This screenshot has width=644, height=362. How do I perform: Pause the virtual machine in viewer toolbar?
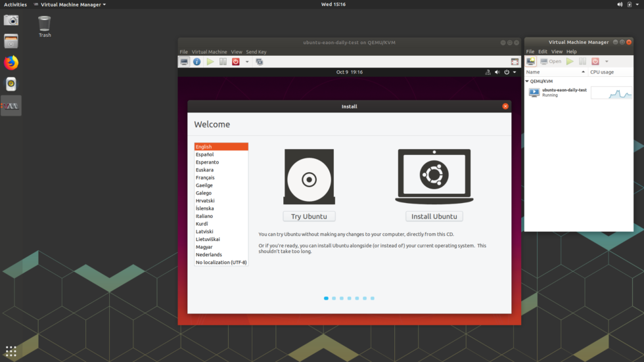tap(223, 62)
